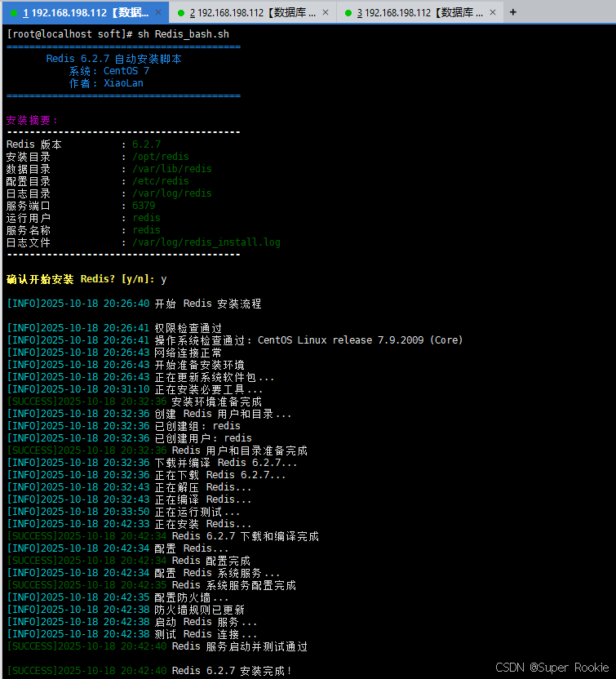The width and height of the screenshot is (616, 679).
Task: Click green status dot on tab 2
Action: click(x=181, y=13)
